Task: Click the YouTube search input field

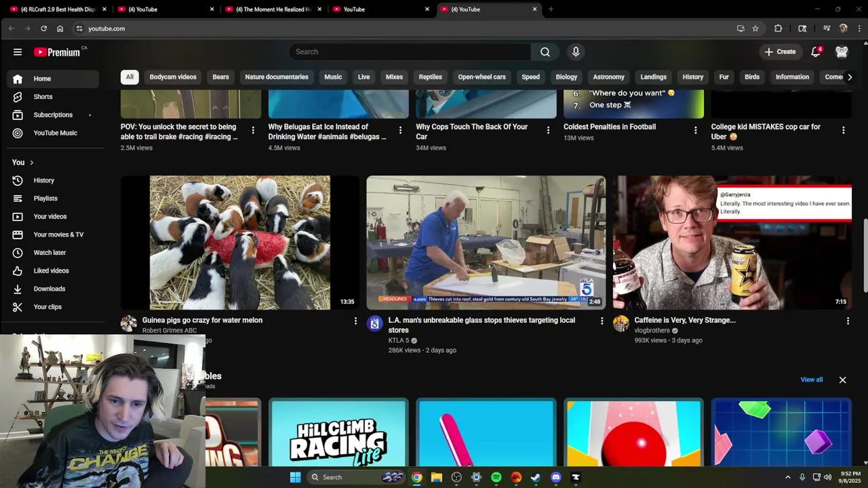Action: (410, 52)
